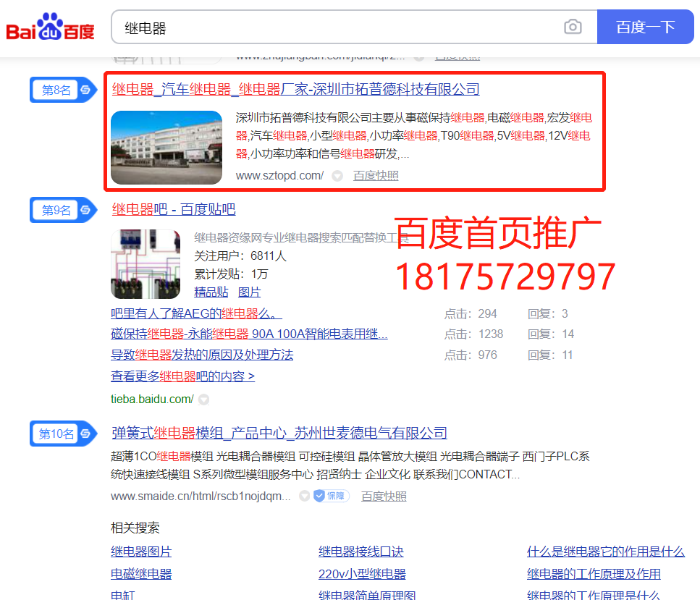
Task: Click 查看更多继电器吧的内容 link
Action: click(x=182, y=376)
